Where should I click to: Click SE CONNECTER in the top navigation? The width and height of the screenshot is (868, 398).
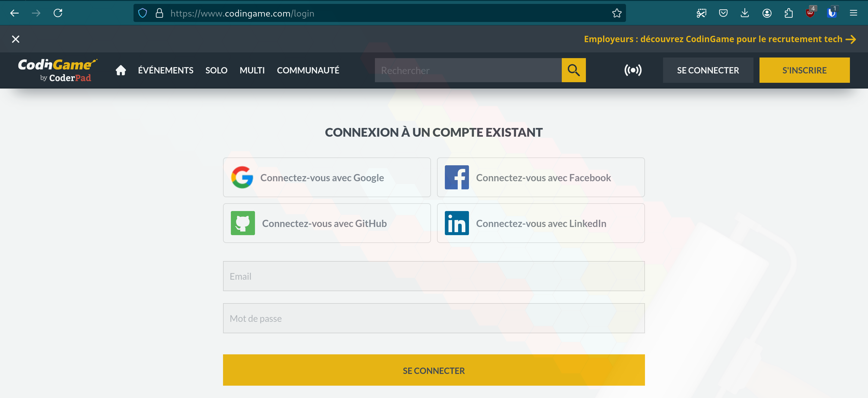tap(708, 70)
